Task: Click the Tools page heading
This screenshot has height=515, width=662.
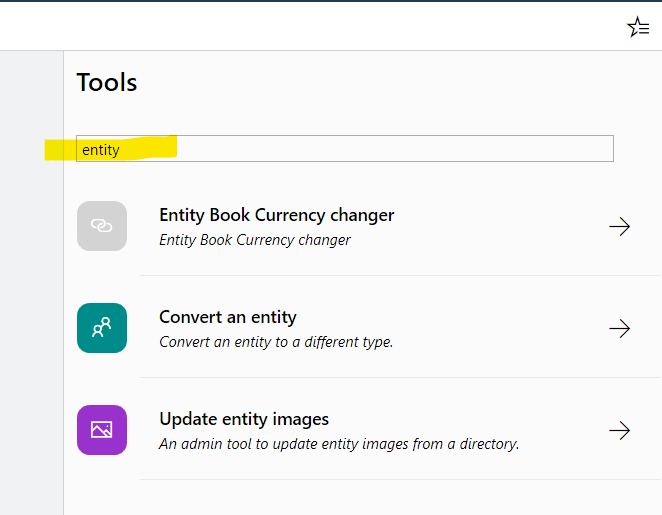Action: (x=107, y=82)
